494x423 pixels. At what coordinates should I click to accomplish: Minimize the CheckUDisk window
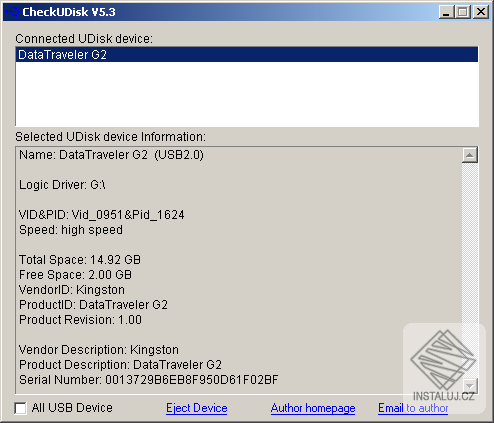(447, 12)
